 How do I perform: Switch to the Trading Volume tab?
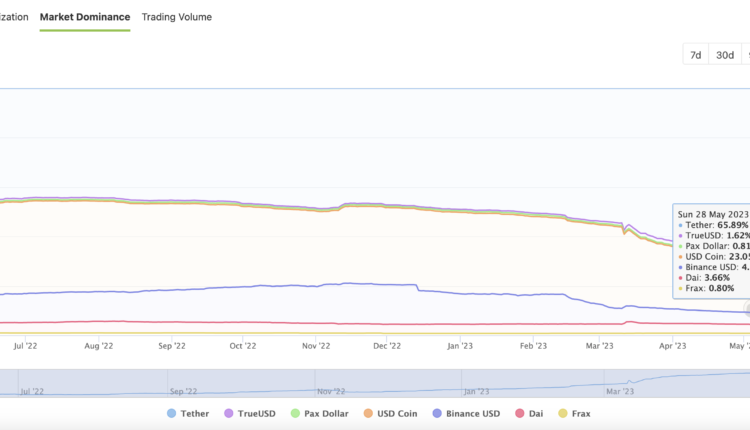click(176, 17)
